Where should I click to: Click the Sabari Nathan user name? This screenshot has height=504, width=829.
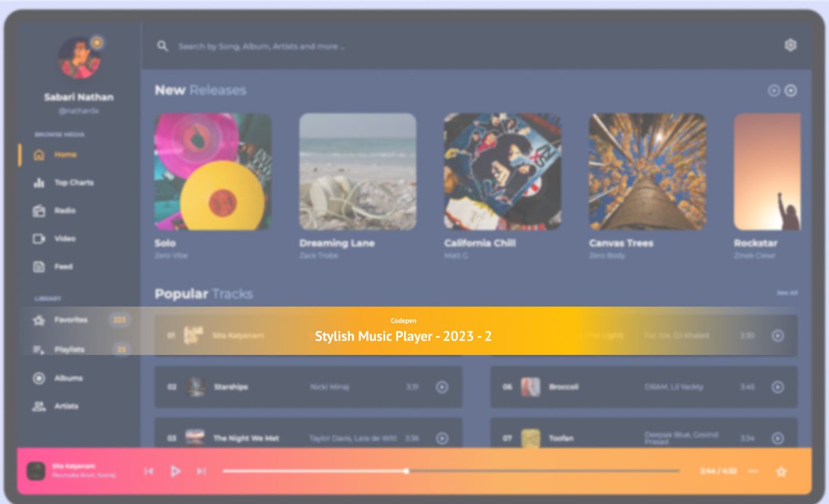pyautogui.click(x=79, y=97)
